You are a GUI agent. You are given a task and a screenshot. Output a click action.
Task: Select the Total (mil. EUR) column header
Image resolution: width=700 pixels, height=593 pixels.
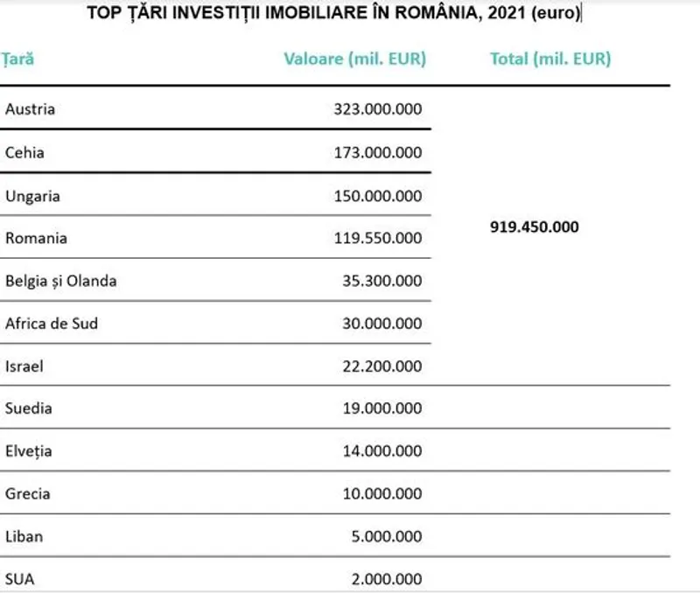pos(549,59)
